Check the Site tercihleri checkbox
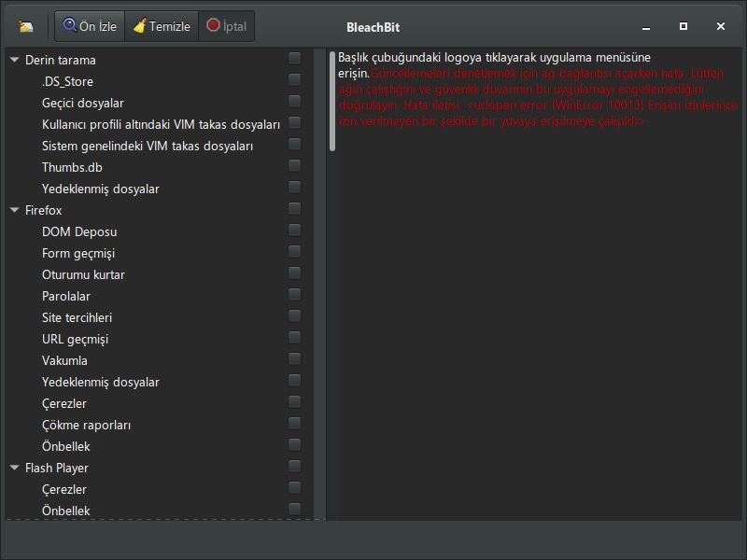The height and width of the screenshot is (560, 747). 294,315
